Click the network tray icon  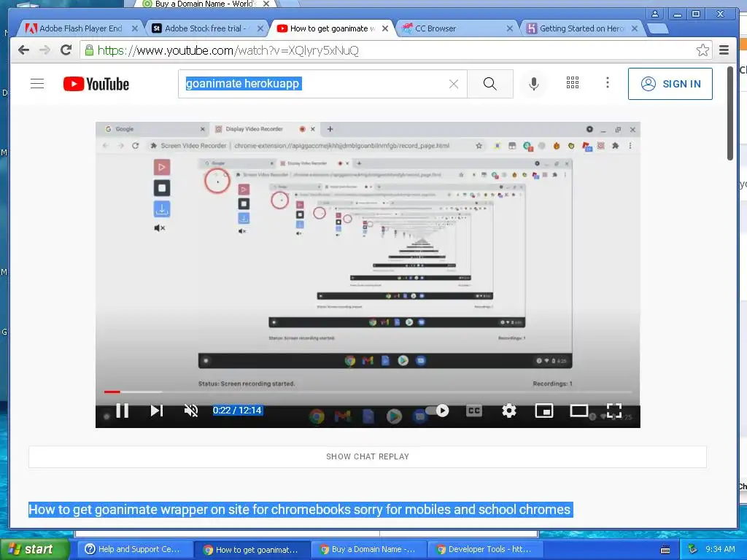pos(693,549)
